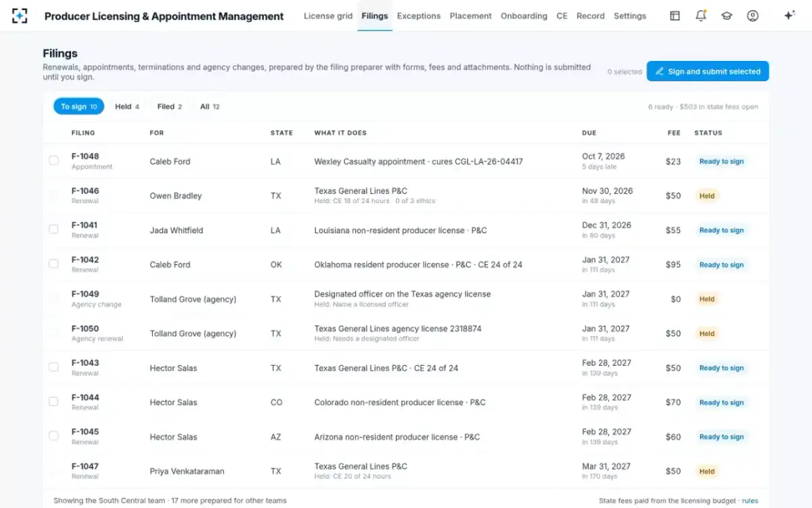
Task: Select the Filings tab
Action: pos(375,16)
